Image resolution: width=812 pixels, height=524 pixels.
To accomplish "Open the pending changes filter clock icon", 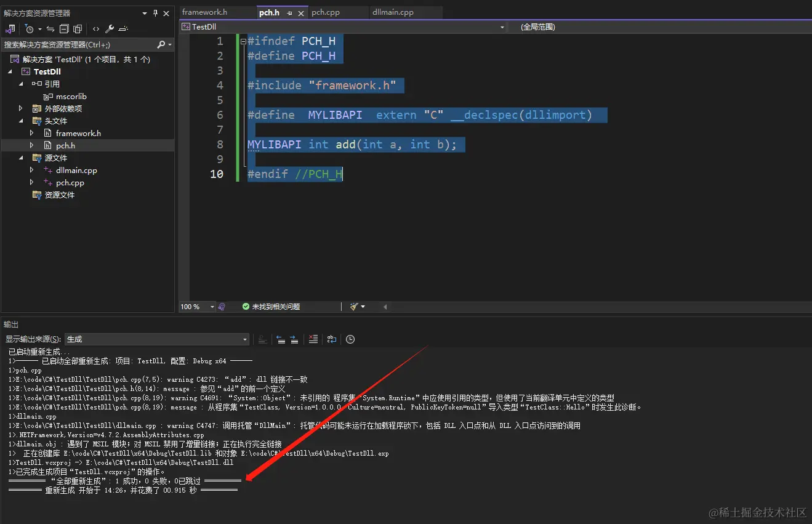I will point(29,29).
